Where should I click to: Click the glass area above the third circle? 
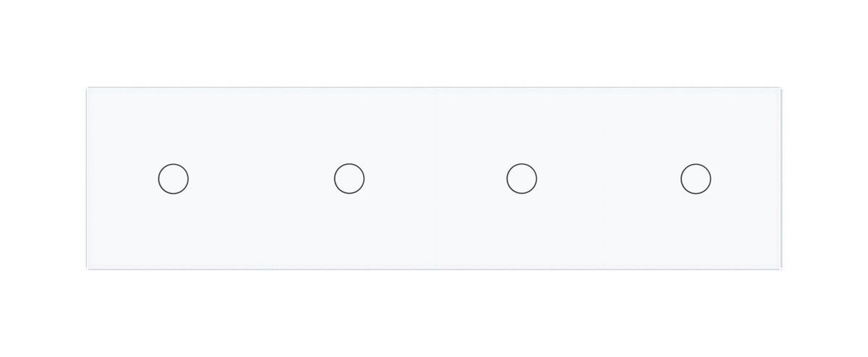[x=522, y=126]
